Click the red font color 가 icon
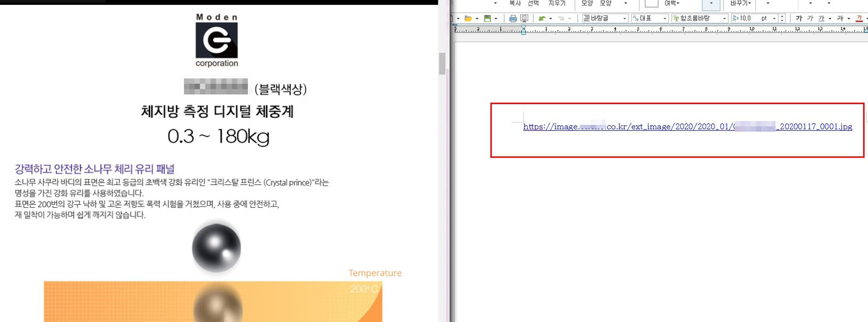Viewport: 868px width, 322px height. pyautogui.click(x=859, y=19)
